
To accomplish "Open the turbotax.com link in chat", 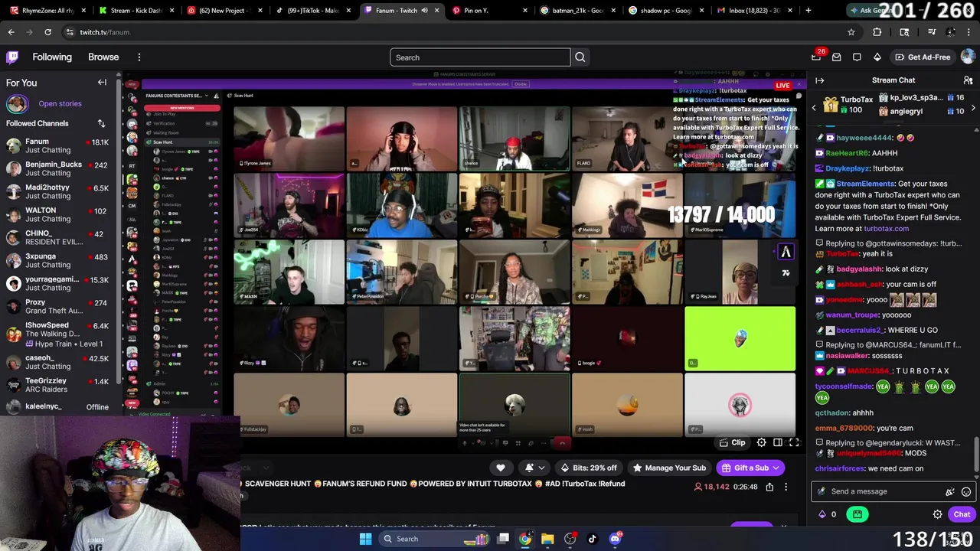I will coord(886,229).
